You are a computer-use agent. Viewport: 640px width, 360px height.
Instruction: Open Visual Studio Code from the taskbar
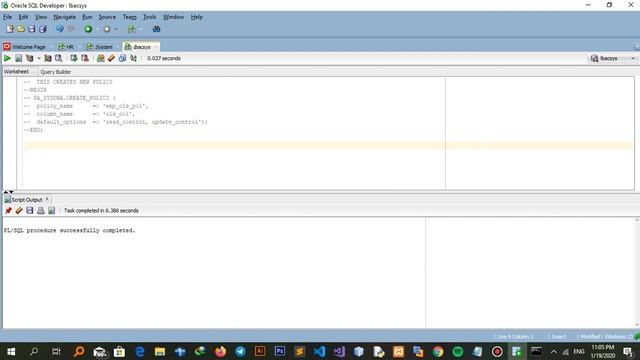point(319,351)
